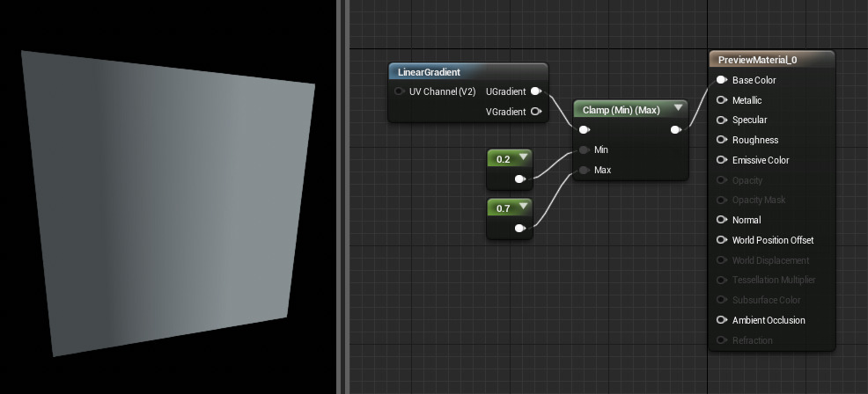This screenshot has height=394, width=868.
Task: Click the Clamp Max input pin
Action: 584,170
